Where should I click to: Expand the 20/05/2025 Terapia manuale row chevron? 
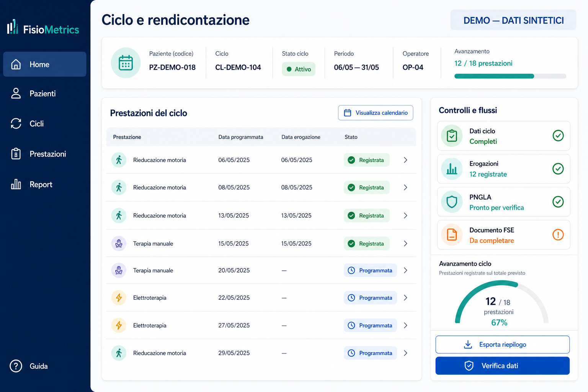[x=405, y=270]
